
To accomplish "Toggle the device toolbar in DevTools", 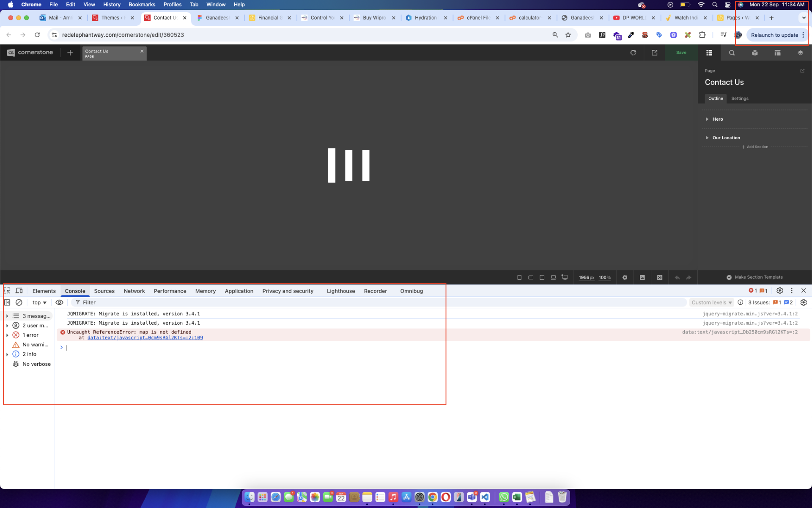I will [x=19, y=291].
